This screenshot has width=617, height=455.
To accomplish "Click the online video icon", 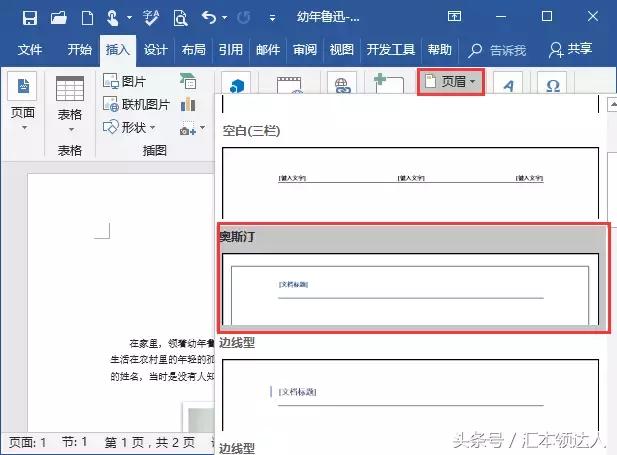I will [289, 84].
